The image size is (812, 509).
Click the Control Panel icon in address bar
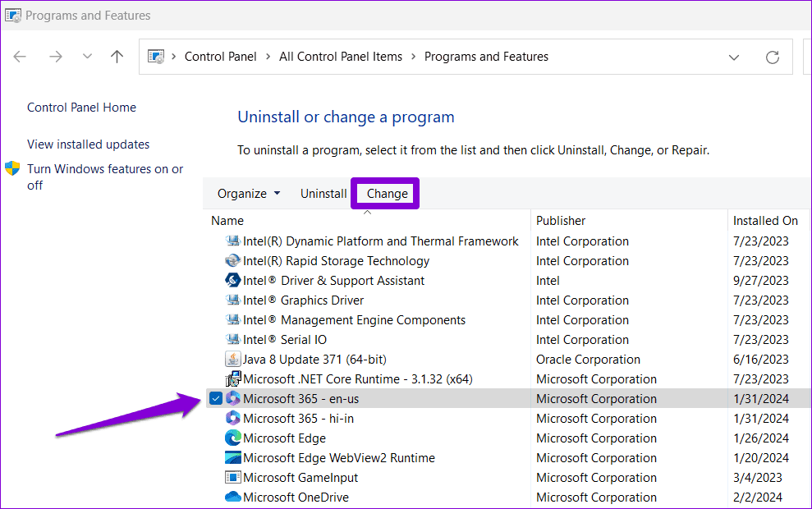[156, 57]
